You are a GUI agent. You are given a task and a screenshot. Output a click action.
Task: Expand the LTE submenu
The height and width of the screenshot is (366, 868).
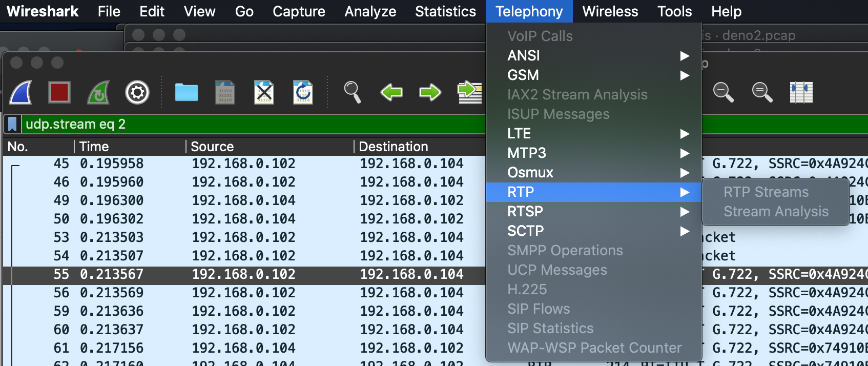coord(594,133)
